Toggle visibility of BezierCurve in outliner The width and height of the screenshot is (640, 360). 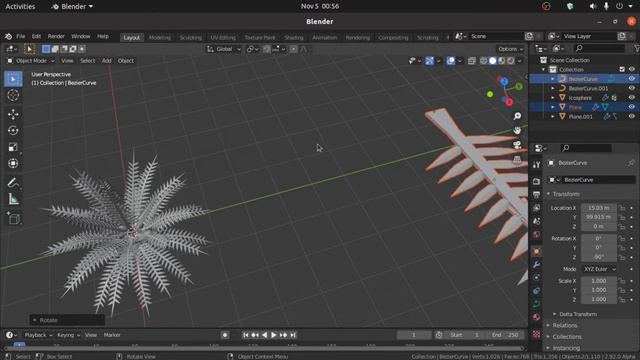point(632,79)
